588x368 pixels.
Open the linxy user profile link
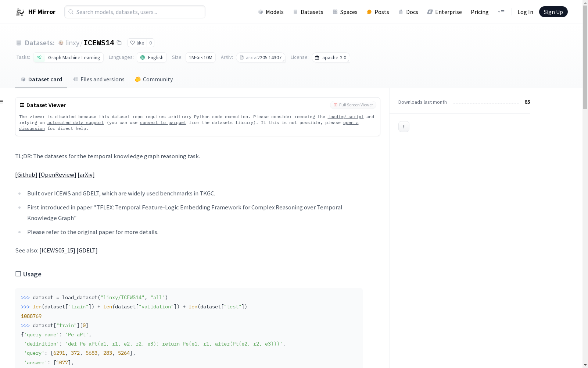72,43
